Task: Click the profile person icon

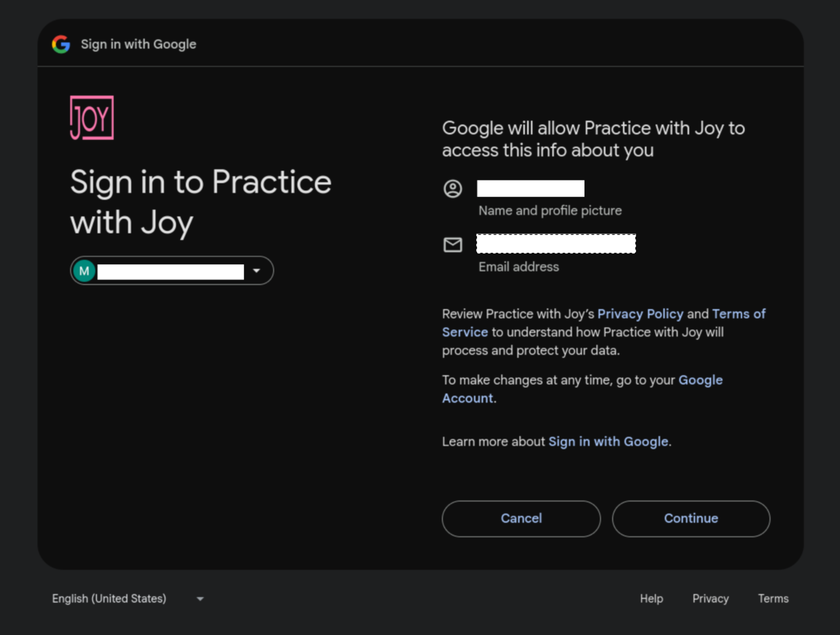Action: click(x=453, y=189)
